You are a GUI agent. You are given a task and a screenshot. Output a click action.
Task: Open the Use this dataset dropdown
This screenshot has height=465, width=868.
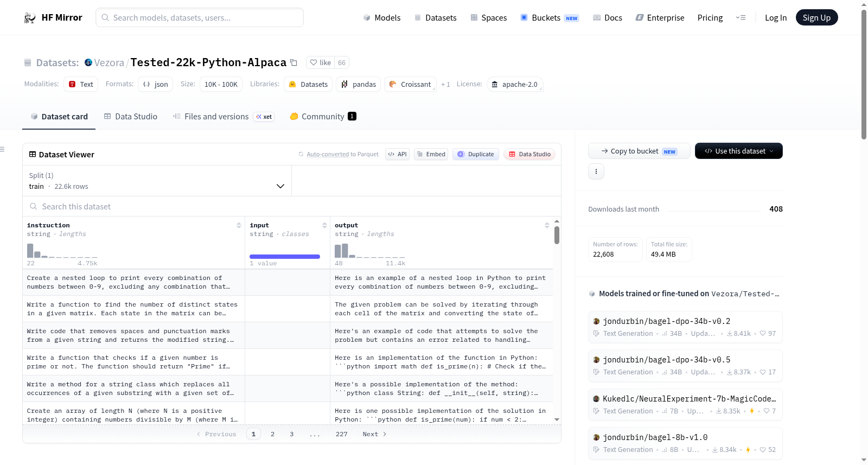coord(739,151)
